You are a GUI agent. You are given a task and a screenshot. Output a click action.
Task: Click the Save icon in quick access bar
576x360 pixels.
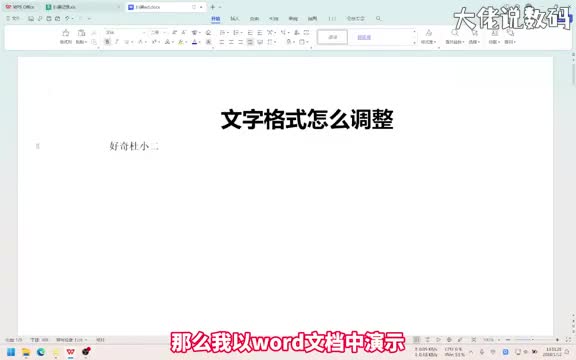click(31, 18)
